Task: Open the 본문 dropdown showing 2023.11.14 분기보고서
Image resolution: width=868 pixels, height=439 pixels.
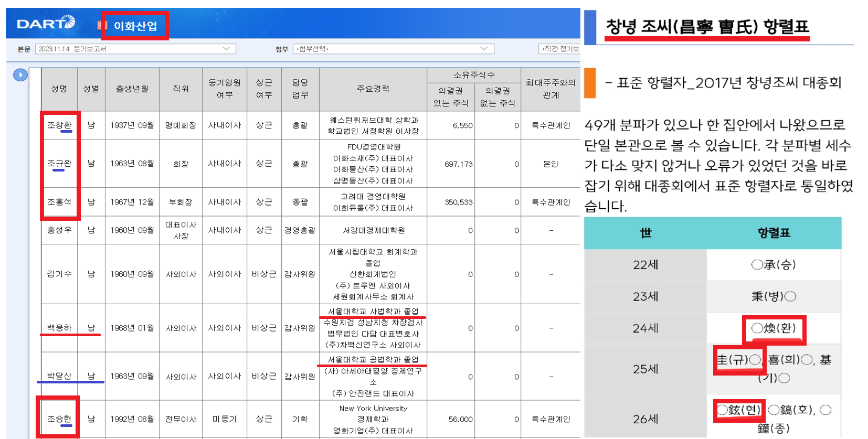Action: click(135, 49)
